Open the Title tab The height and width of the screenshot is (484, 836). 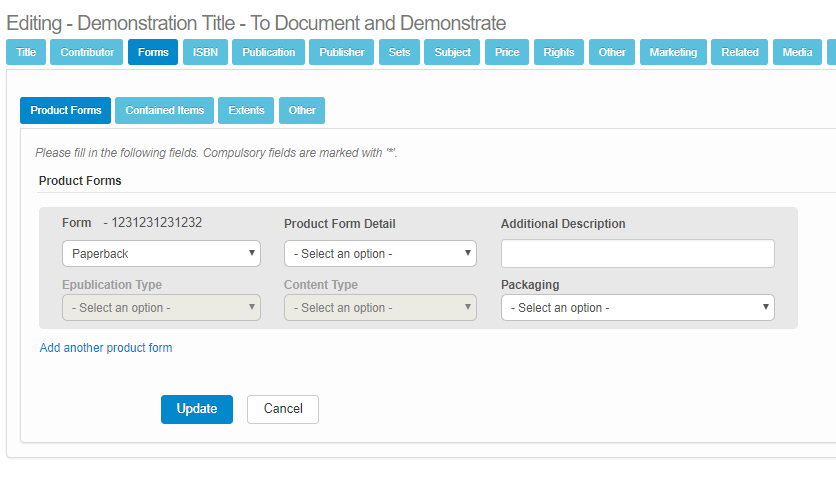[x=25, y=52]
